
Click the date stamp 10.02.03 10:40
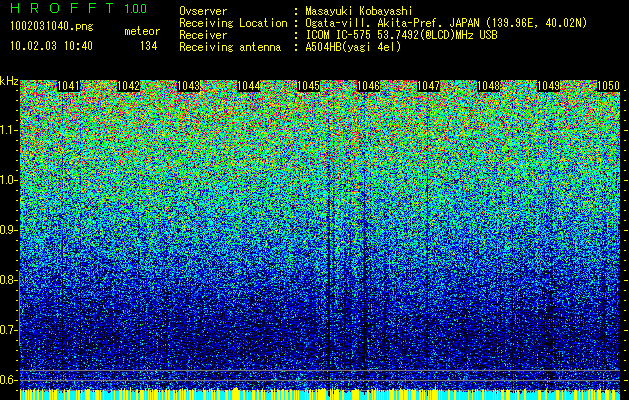51,46
